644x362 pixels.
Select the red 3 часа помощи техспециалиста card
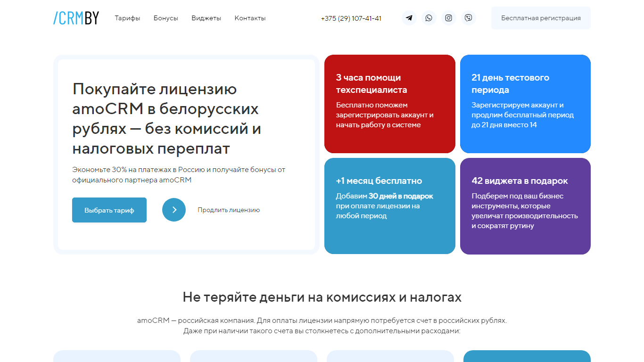pos(390,104)
